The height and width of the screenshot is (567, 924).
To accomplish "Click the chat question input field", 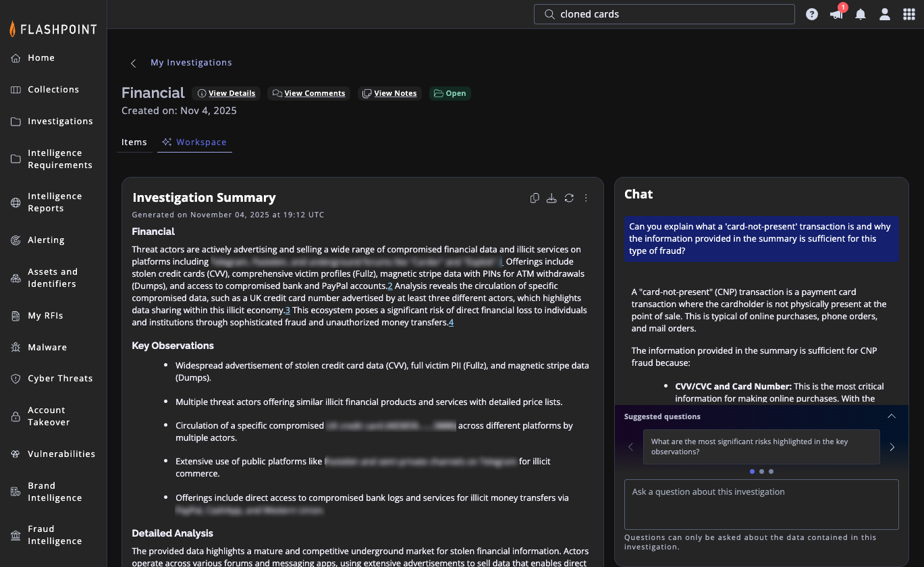I will point(761,504).
